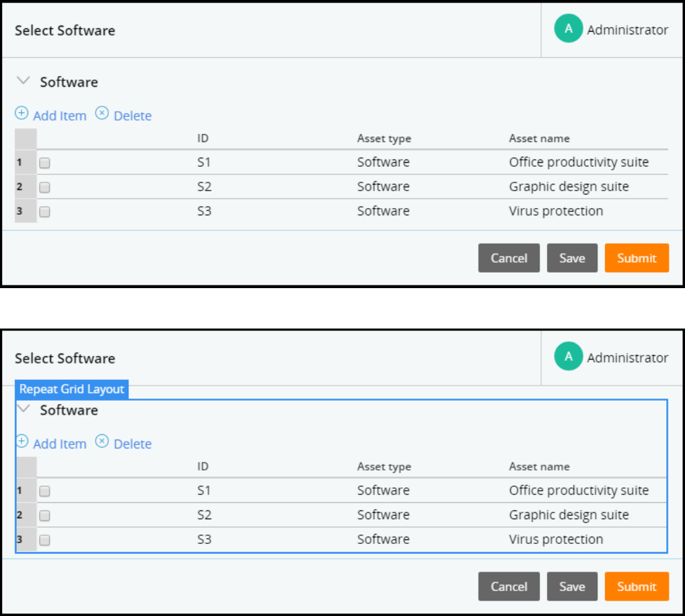Collapse Software chevron inside highlighted Repeat Grid
The width and height of the screenshot is (685, 616).
point(24,409)
